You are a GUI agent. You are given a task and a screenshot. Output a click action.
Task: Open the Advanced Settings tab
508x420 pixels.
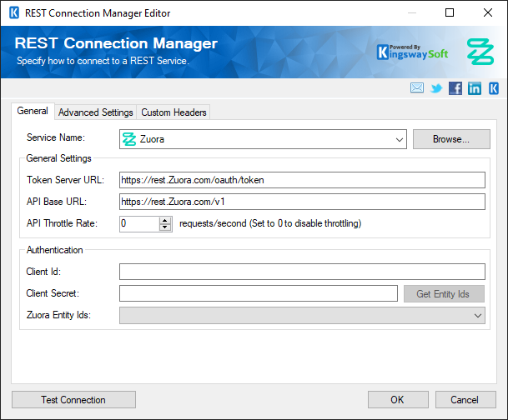pyautogui.click(x=96, y=112)
